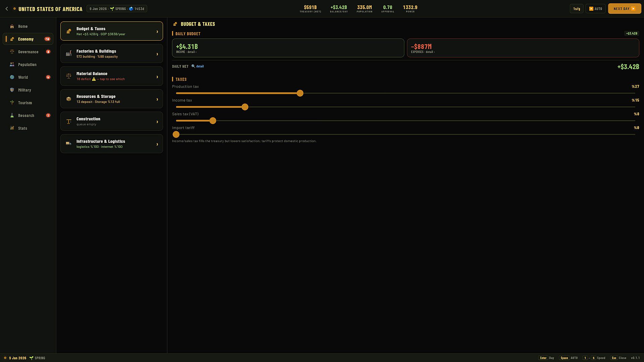Click the Power 1332.9 stat
644x362 pixels.
410,9
